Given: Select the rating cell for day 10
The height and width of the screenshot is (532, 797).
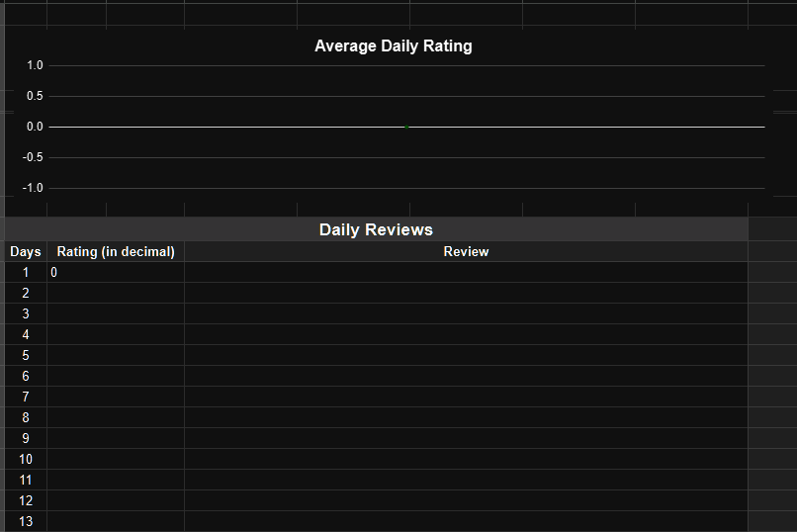Looking at the screenshot, I should [x=116, y=459].
